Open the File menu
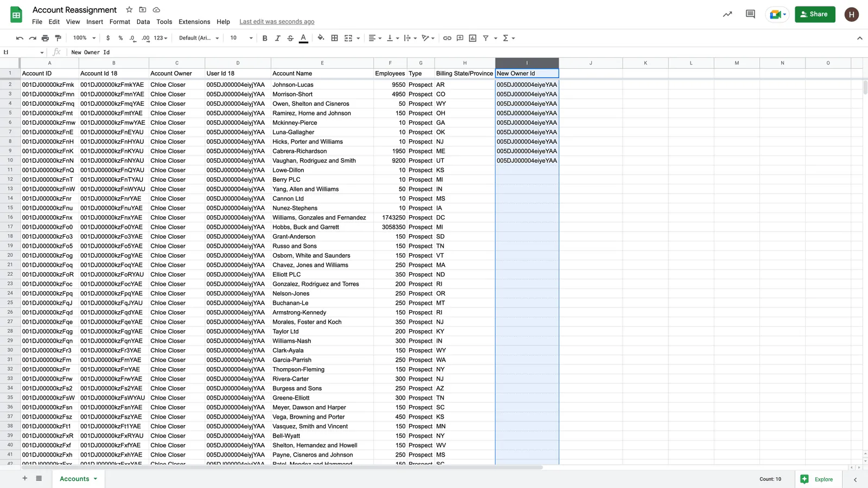The width and height of the screenshot is (868, 488). (37, 22)
